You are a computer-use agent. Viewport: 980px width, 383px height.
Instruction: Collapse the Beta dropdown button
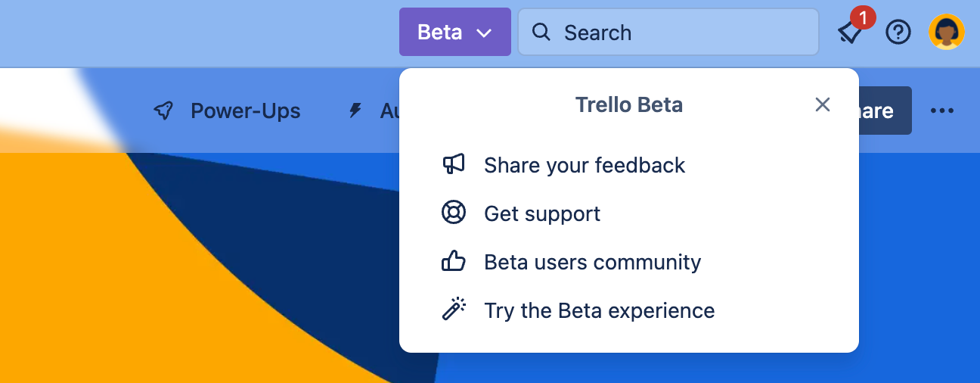click(455, 32)
